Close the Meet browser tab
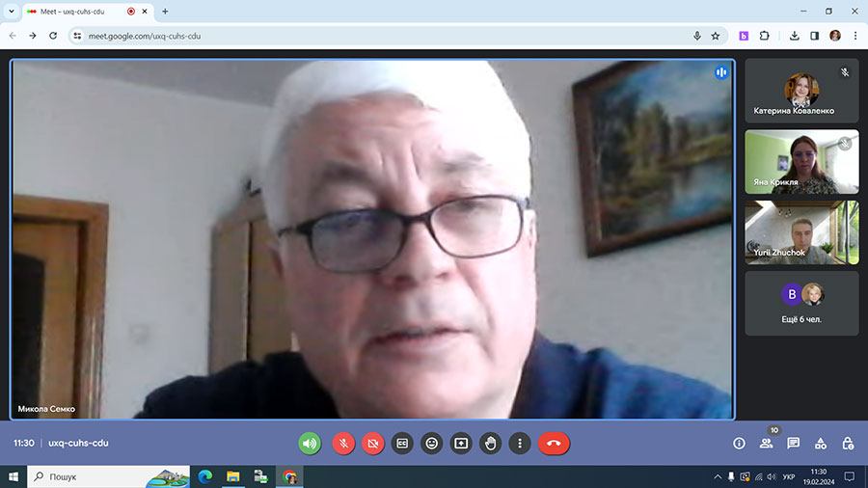 click(x=145, y=11)
